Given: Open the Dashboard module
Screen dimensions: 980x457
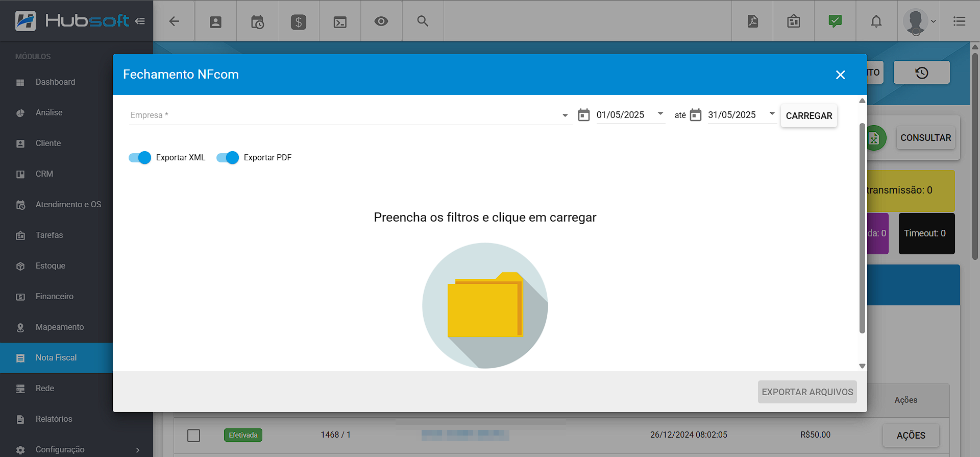Looking at the screenshot, I should point(56,82).
